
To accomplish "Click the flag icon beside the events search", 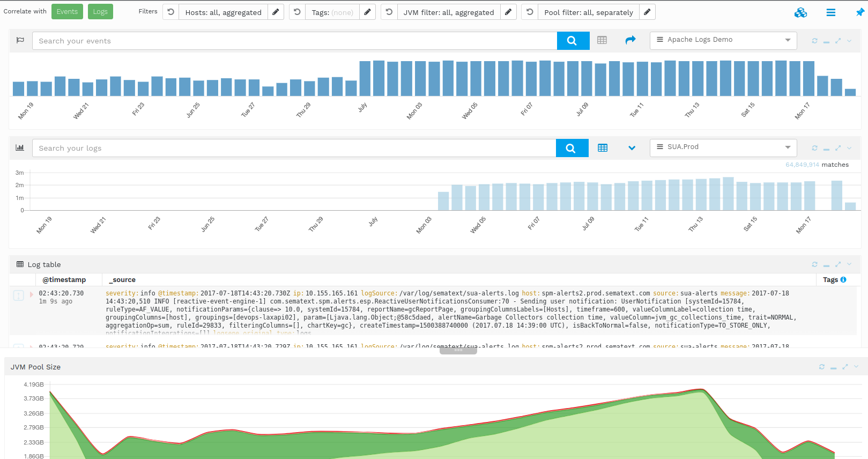I will [20, 40].
